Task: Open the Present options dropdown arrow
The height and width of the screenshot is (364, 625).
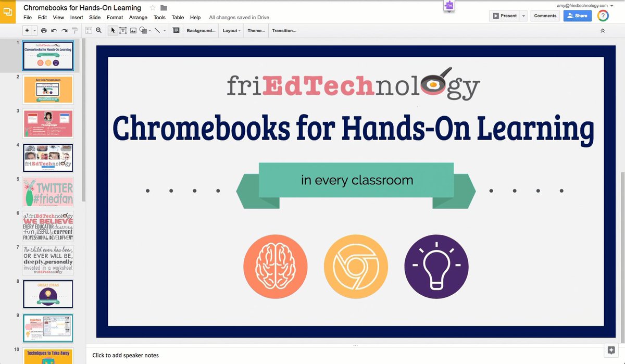Action: (523, 16)
